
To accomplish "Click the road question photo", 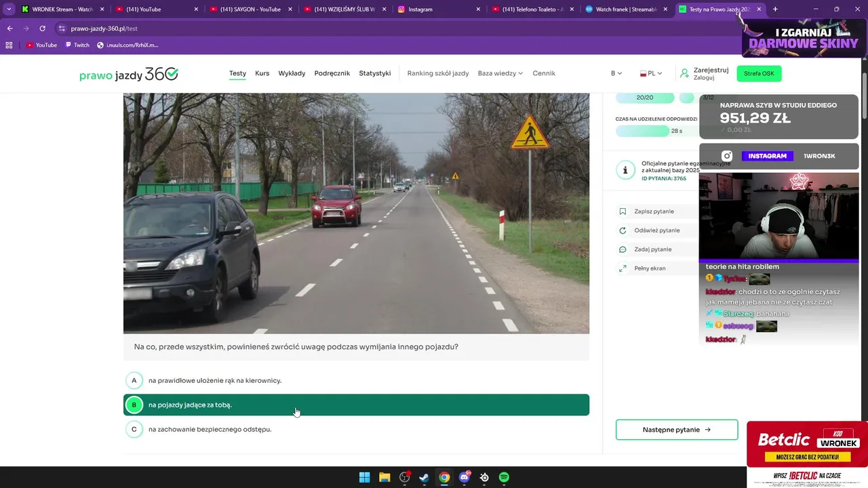I will [x=356, y=213].
